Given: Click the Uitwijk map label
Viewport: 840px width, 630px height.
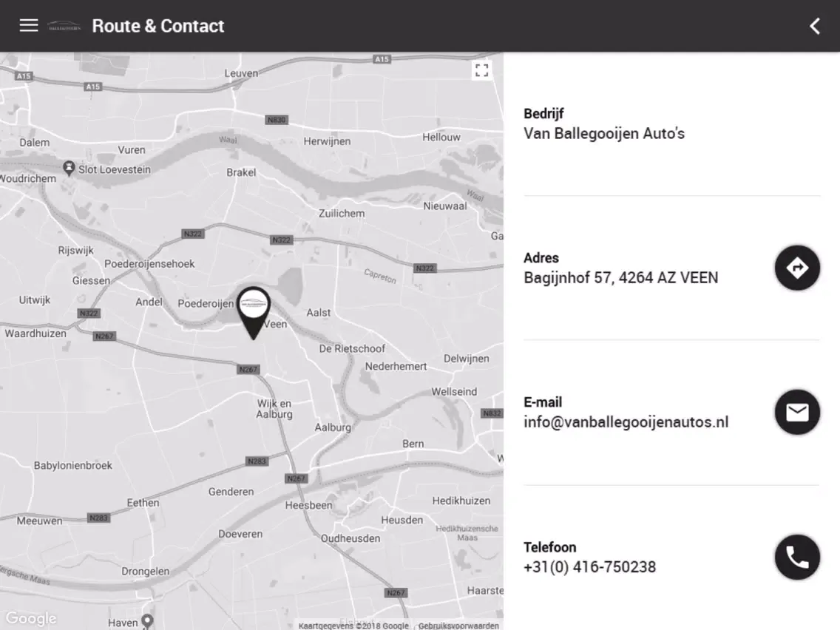Looking at the screenshot, I should [35, 300].
